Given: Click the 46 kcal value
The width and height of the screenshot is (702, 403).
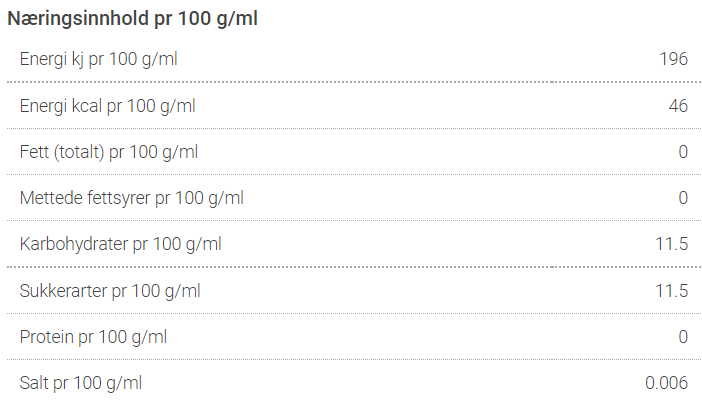Looking at the screenshot, I should pyautogui.click(x=678, y=106).
